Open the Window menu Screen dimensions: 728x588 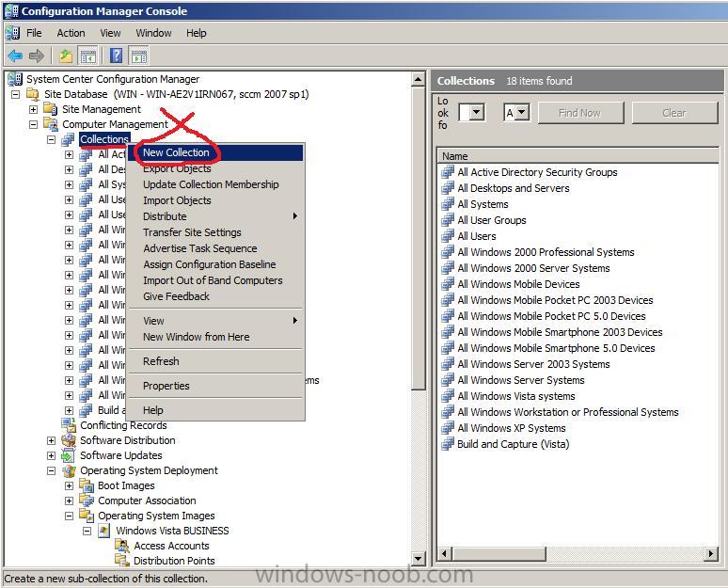point(153,33)
